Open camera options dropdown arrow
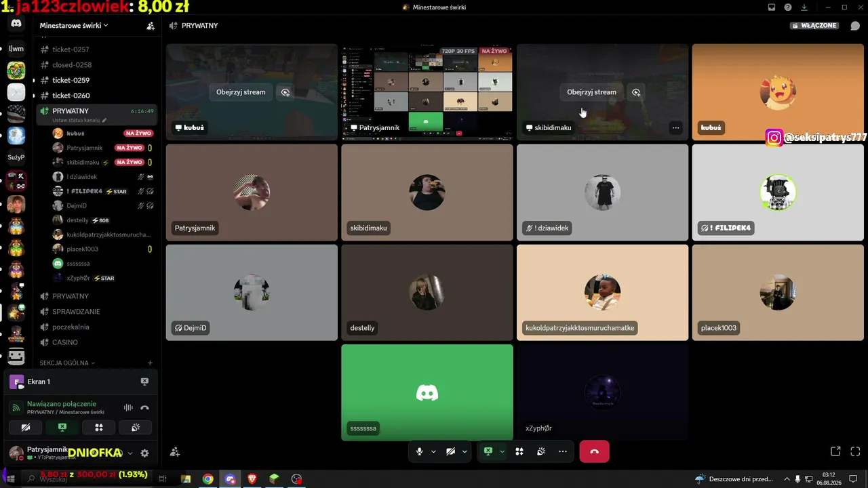 pyautogui.click(x=465, y=451)
